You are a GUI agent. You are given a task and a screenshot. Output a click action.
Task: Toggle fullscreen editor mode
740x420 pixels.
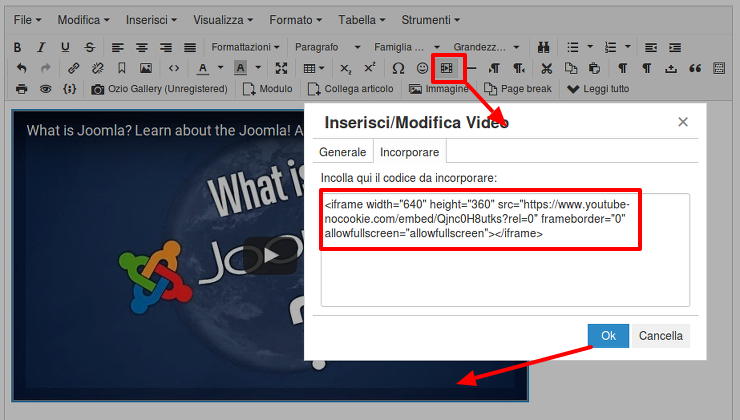tap(281, 68)
